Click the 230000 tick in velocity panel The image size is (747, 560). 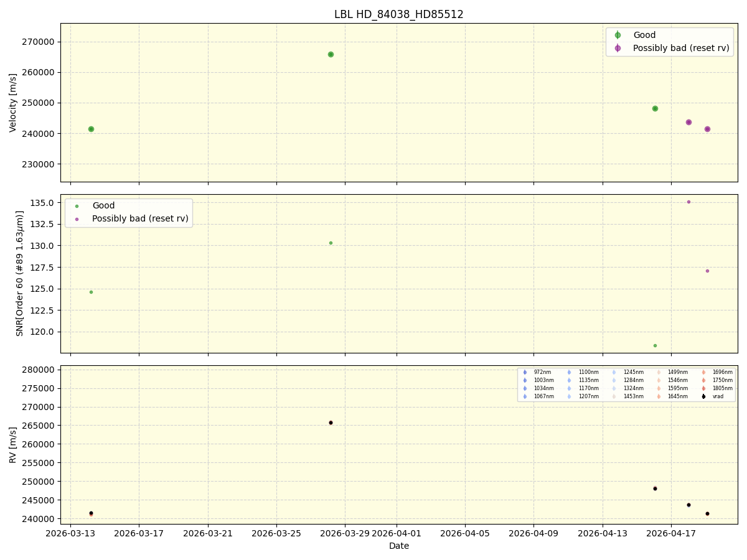click(38, 164)
